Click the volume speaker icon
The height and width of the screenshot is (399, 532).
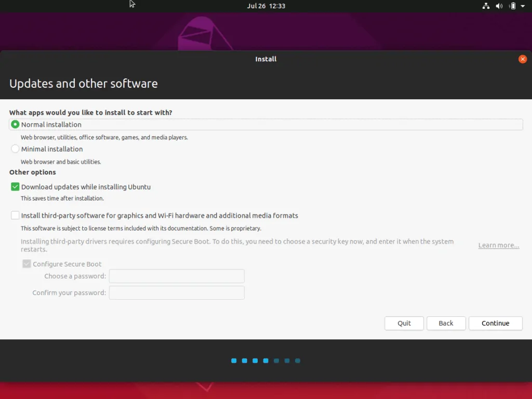tap(499, 6)
